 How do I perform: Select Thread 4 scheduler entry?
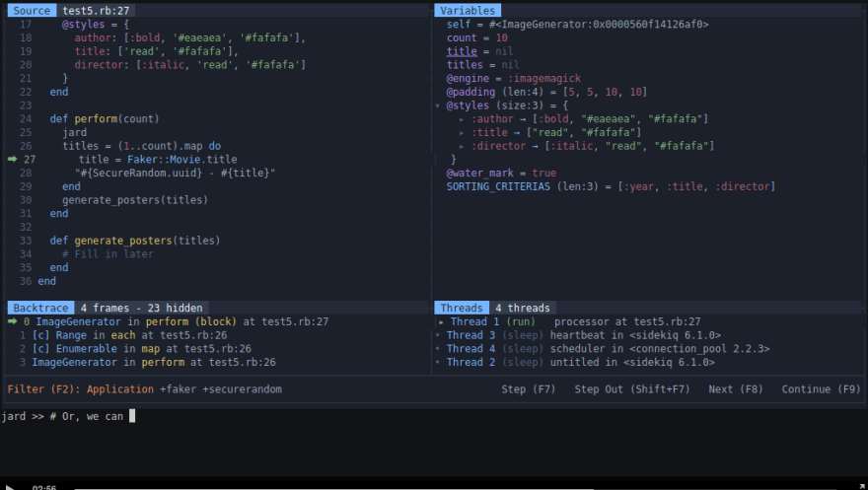(x=604, y=348)
